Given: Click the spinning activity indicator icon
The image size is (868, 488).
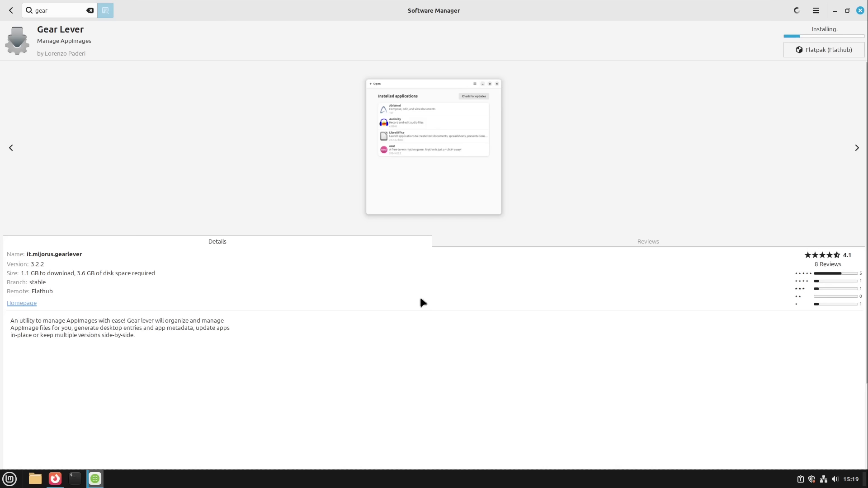Looking at the screenshot, I should pyautogui.click(x=797, y=10).
